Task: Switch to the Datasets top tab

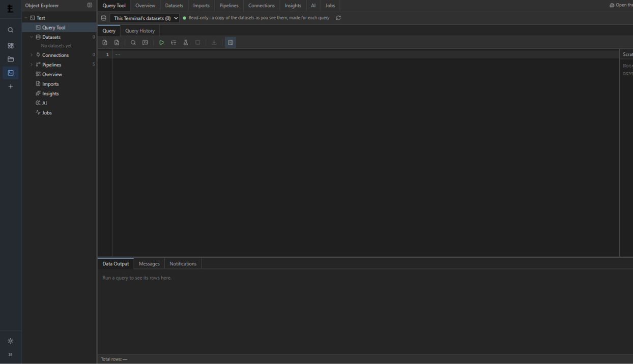Action: point(174,6)
